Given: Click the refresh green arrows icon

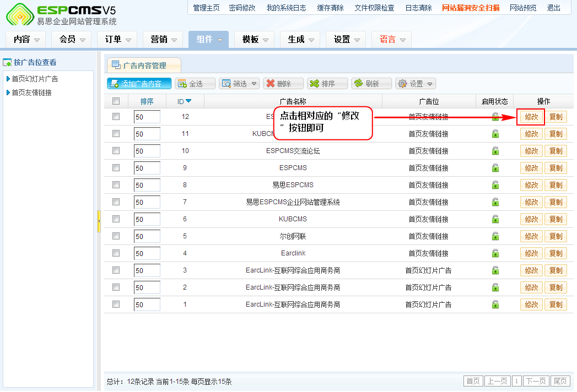Looking at the screenshot, I should click(358, 84).
